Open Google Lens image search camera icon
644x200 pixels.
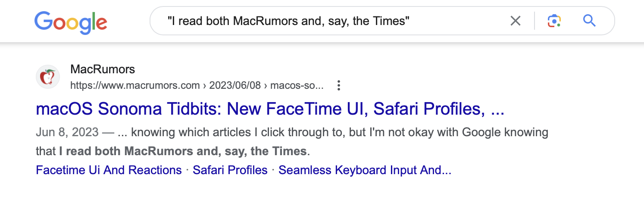(x=554, y=21)
